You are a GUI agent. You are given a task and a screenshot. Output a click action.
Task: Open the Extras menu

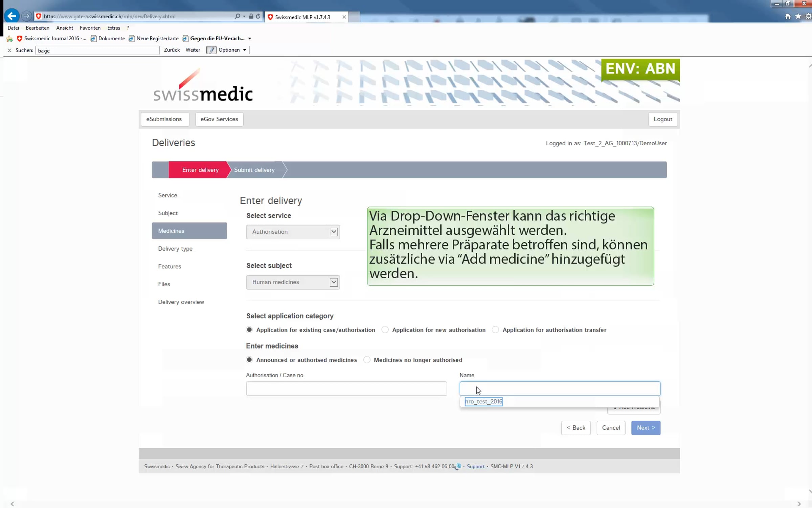pyautogui.click(x=114, y=28)
